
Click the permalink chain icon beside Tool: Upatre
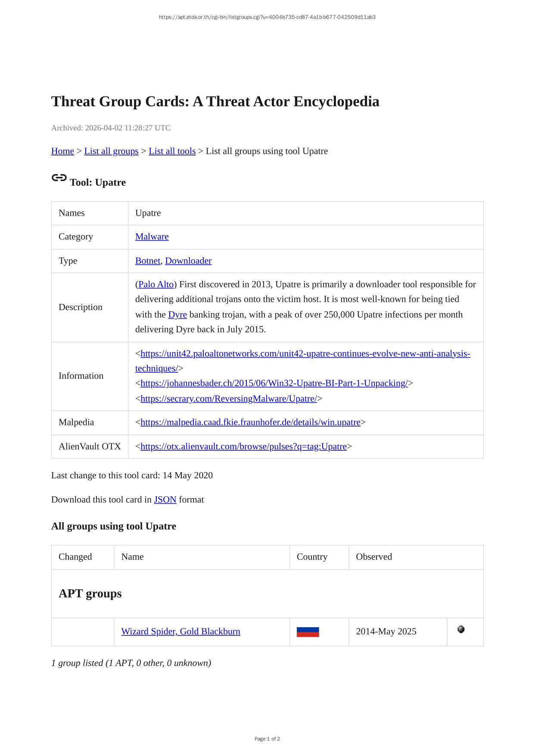(59, 178)
